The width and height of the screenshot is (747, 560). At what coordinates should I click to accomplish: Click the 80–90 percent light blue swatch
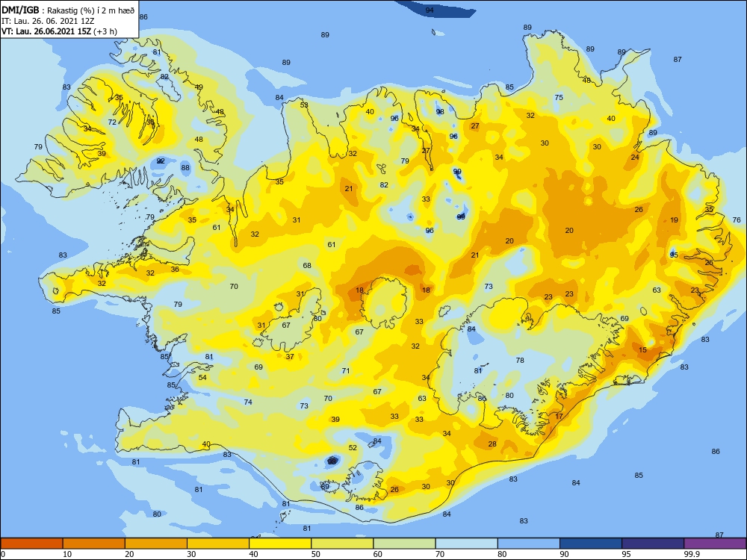[528, 544]
